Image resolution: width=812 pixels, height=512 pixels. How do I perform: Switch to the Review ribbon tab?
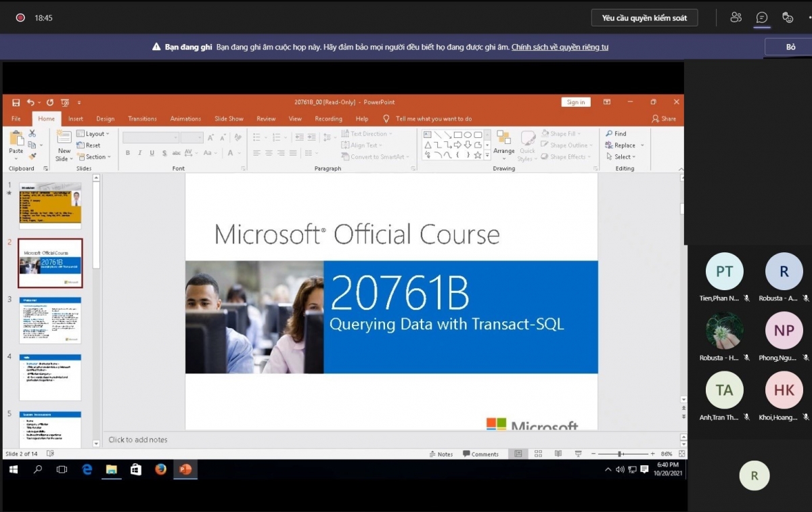[x=266, y=118]
